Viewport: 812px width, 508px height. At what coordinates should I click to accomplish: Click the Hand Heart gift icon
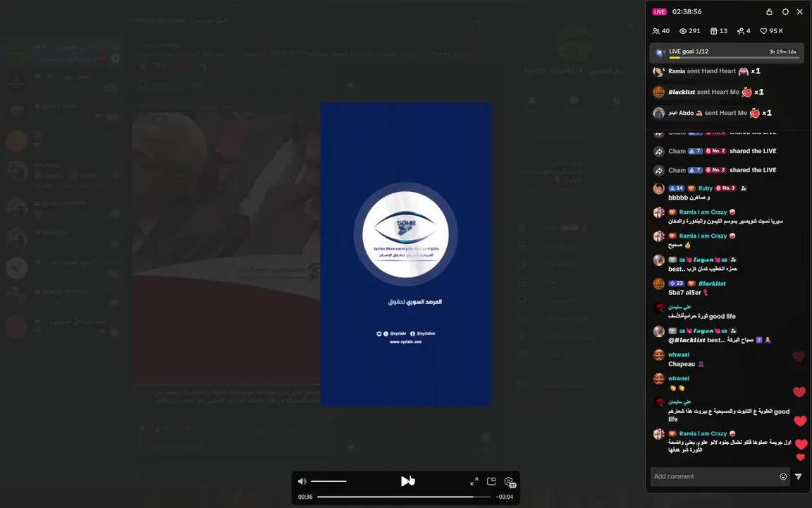(743, 71)
